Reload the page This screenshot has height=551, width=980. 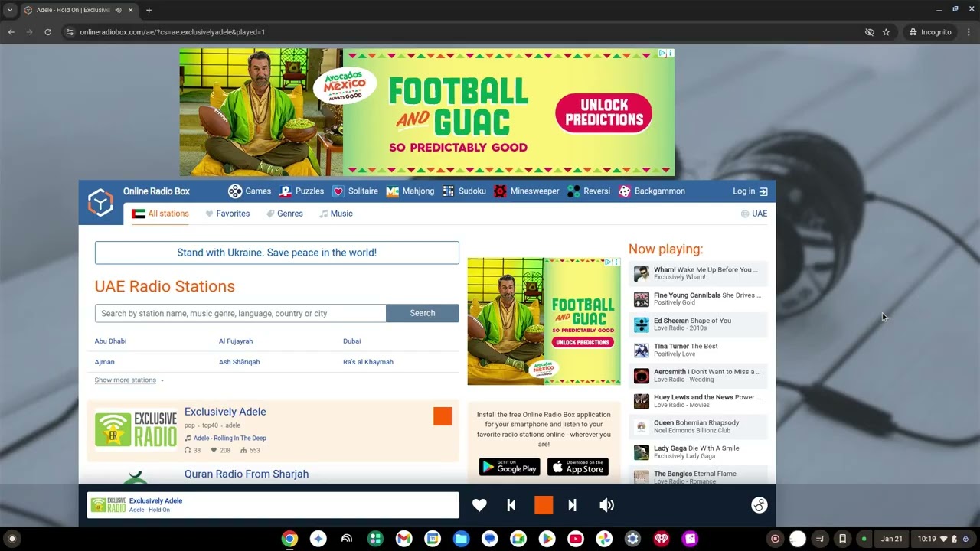(x=48, y=32)
